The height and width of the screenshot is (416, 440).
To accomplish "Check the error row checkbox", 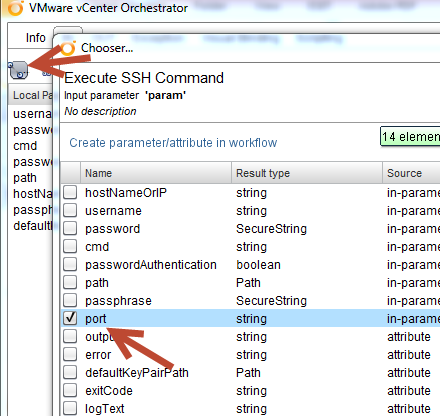I will [x=70, y=355].
